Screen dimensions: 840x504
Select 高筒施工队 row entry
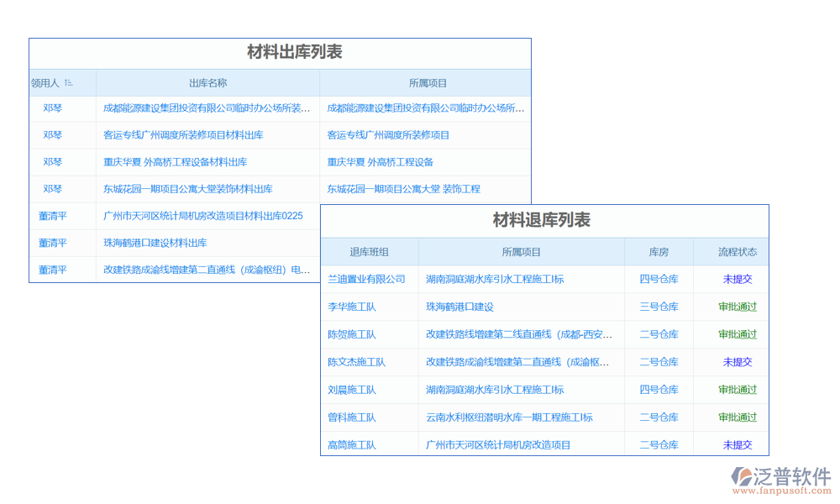[352, 445]
